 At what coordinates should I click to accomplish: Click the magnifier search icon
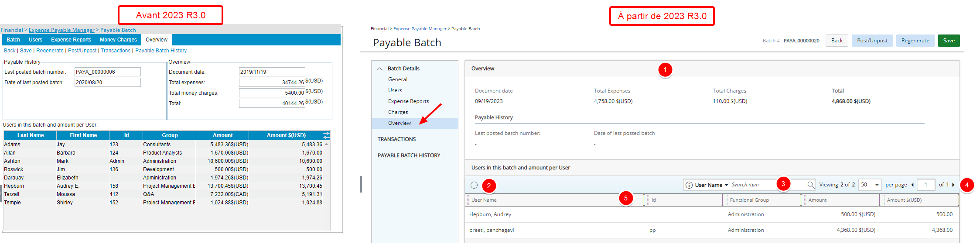click(810, 185)
